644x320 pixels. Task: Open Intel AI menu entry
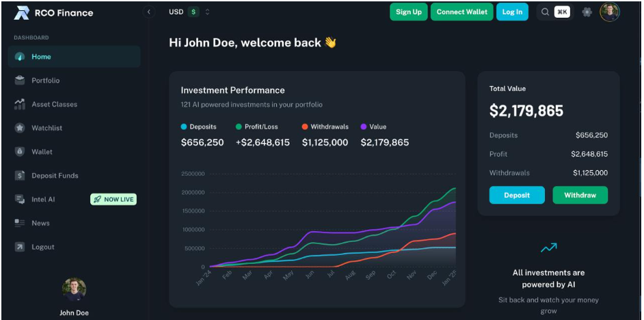coord(43,200)
